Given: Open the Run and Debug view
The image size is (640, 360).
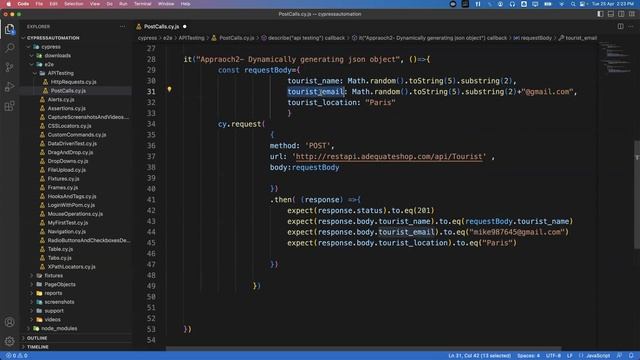Looking at the screenshot, I should (9, 87).
